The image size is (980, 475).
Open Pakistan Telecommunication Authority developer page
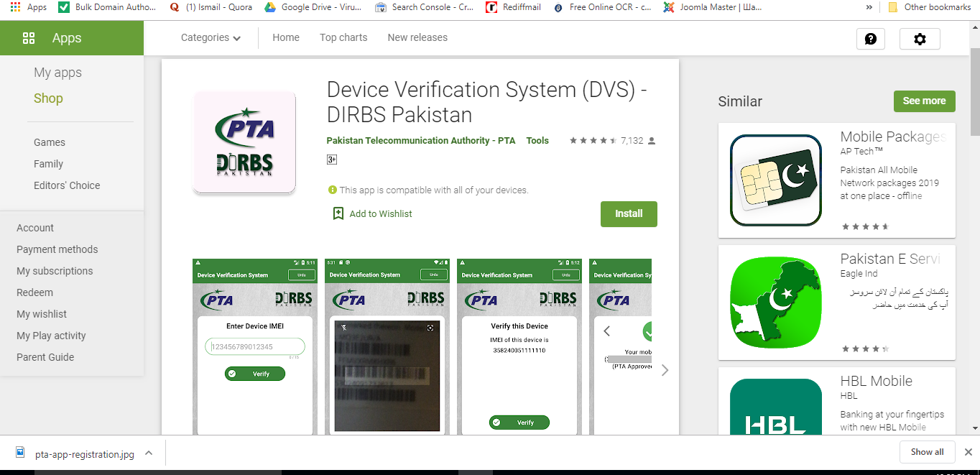click(x=421, y=141)
